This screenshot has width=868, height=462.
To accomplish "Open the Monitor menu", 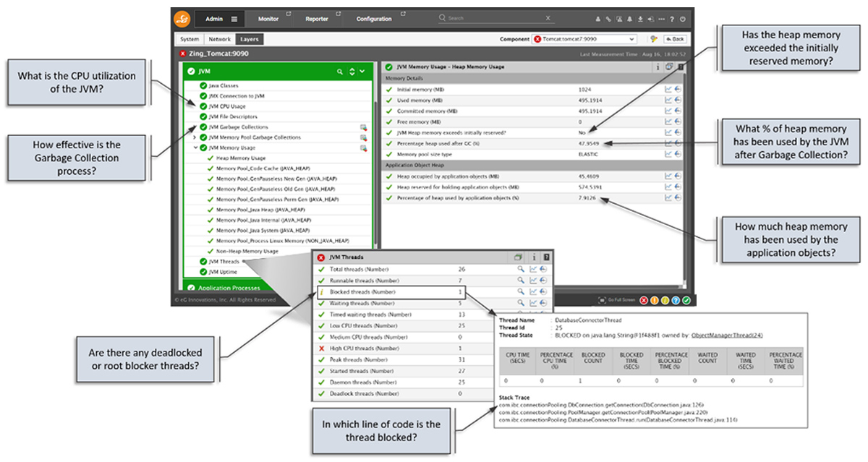I will coord(268,19).
